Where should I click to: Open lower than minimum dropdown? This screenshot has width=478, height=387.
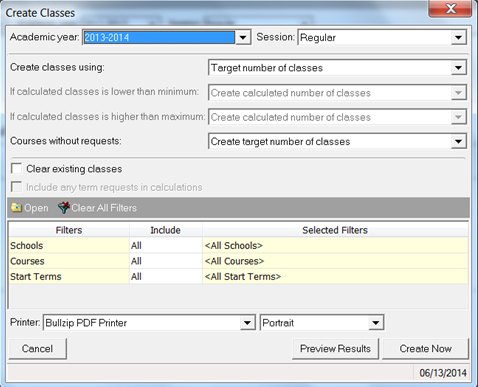(459, 92)
